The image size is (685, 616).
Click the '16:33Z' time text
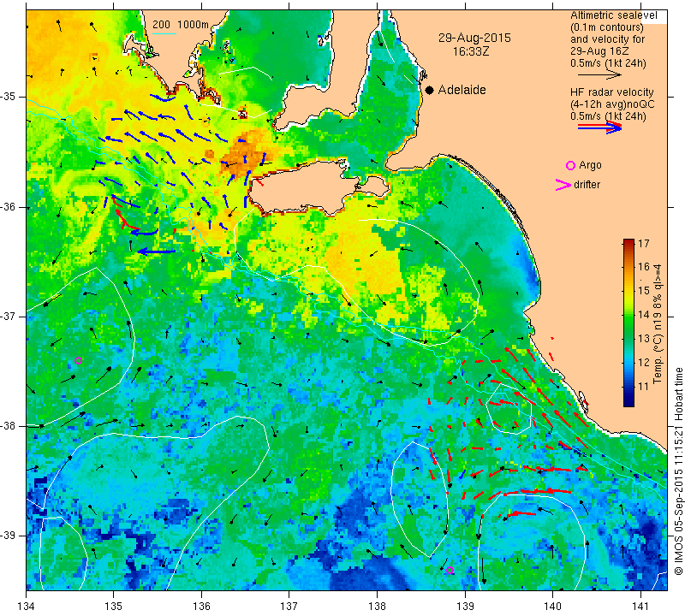[x=471, y=51]
